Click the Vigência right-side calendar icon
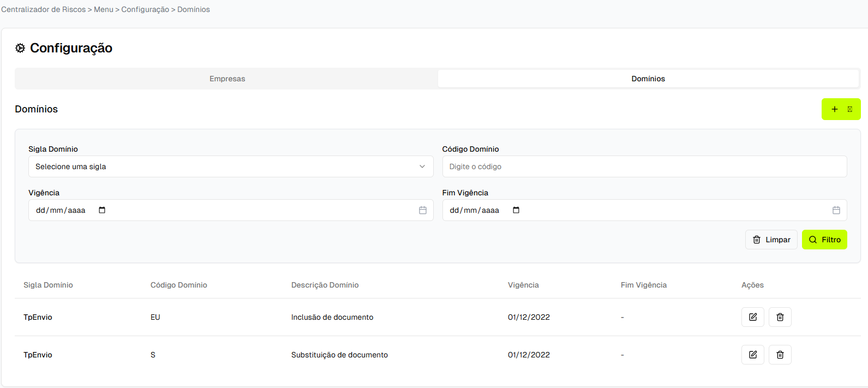The height and width of the screenshot is (388, 868). pyautogui.click(x=423, y=210)
